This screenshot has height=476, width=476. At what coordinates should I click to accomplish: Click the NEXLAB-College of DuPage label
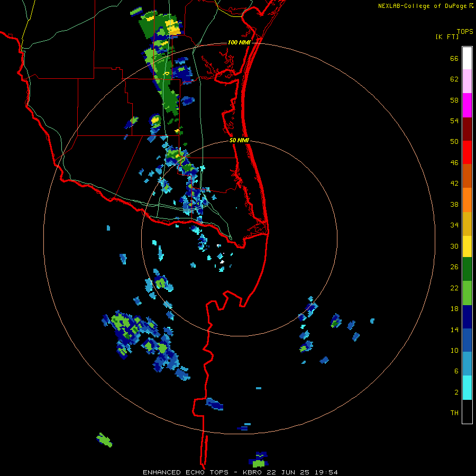click(425, 6)
